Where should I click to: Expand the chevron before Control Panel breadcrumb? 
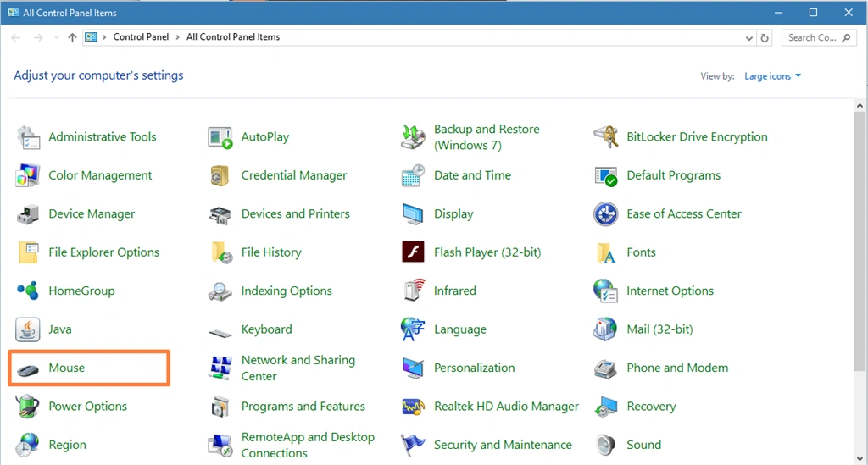click(104, 37)
